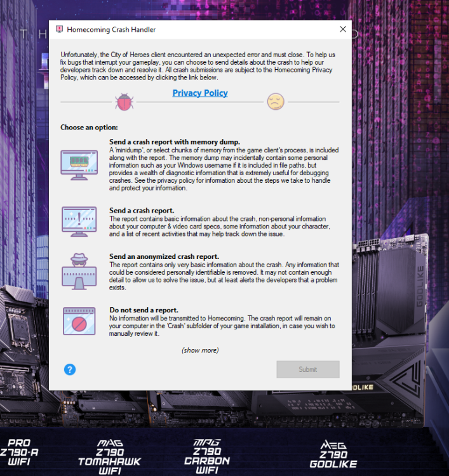This screenshot has height=476, width=449.
Task: Close the Homecoming Crash Handler dialog
Action: click(343, 30)
